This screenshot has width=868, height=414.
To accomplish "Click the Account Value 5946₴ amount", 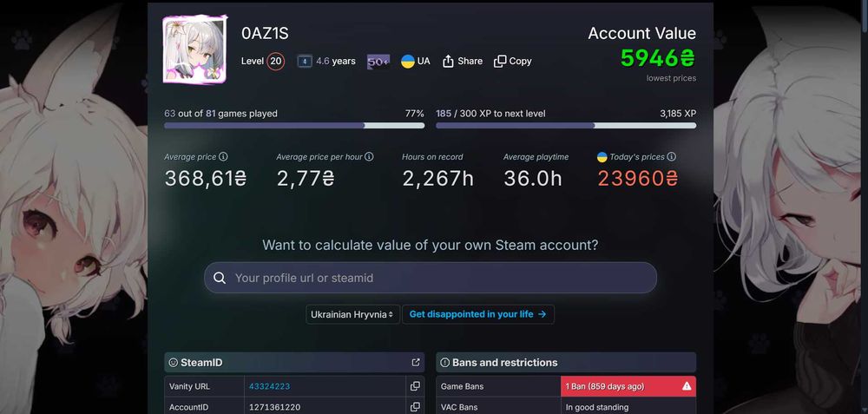I will 658,58.
